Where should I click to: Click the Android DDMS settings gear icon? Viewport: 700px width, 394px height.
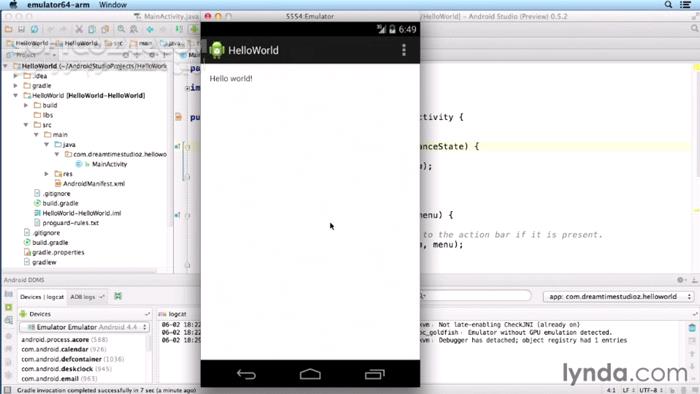coord(680,280)
